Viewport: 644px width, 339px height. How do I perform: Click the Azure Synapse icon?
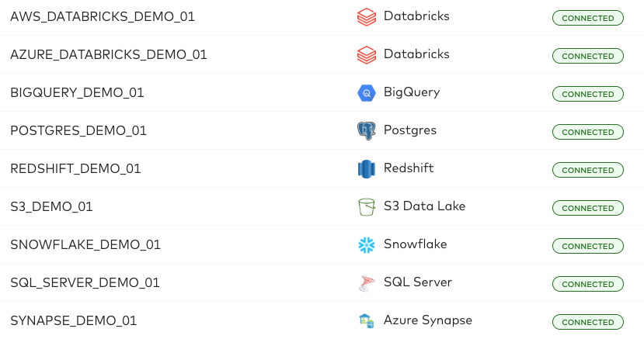[367, 321]
